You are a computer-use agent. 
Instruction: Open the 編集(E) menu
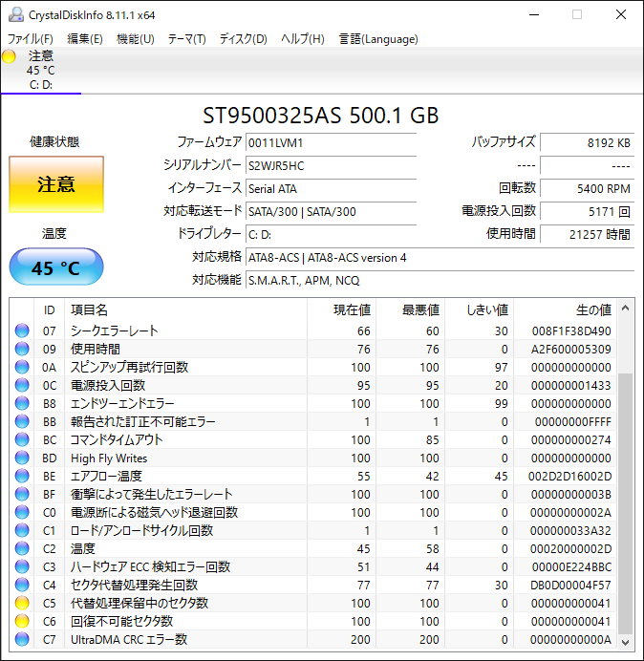tap(85, 39)
